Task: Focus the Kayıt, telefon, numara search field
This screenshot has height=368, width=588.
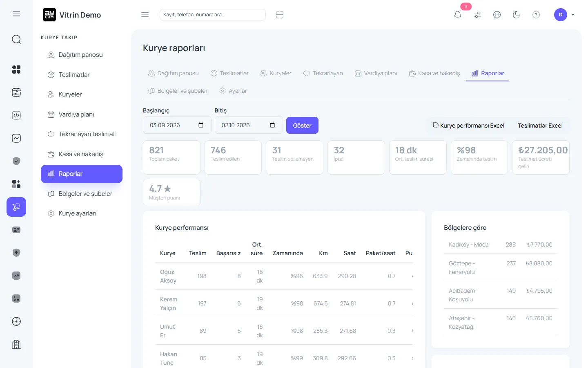Action: 213,15
